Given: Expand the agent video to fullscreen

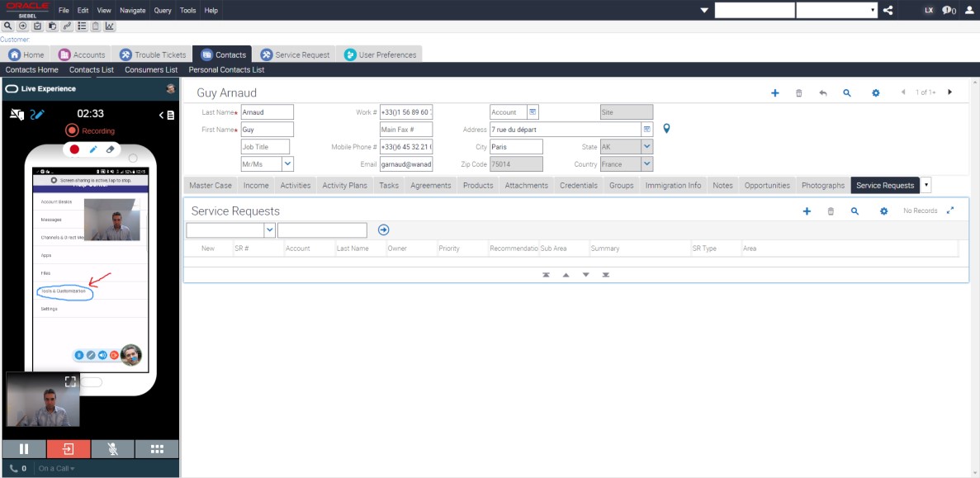Looking at the screenshot, I should point(71,381).
